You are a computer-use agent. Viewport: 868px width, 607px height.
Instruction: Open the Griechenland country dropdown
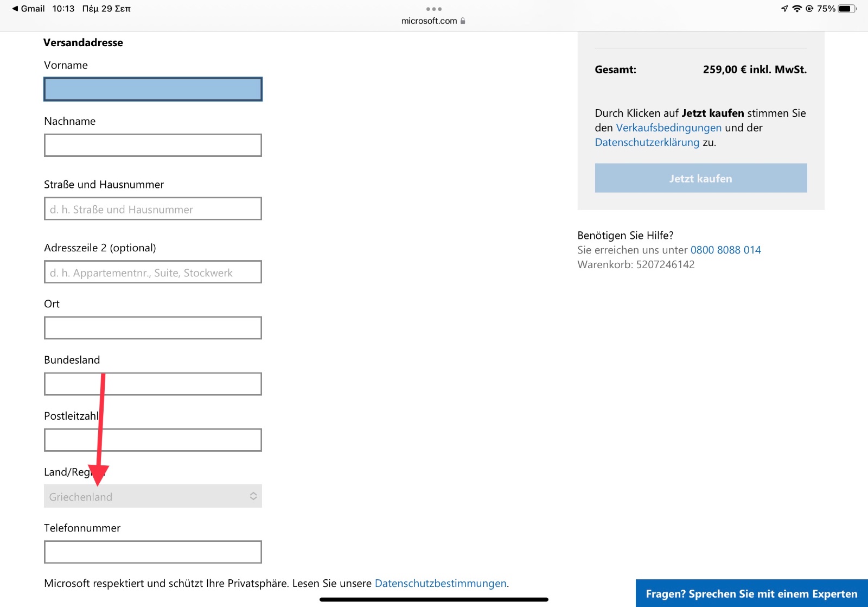153,496
